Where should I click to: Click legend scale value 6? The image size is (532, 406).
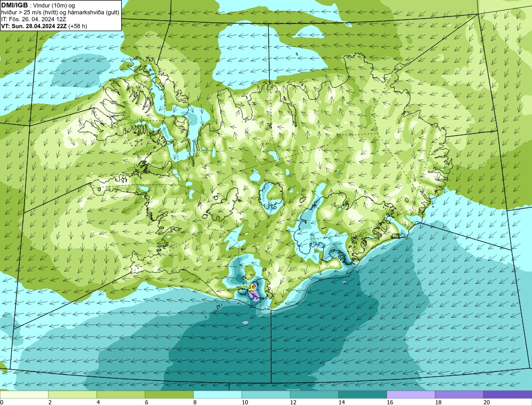147,402
